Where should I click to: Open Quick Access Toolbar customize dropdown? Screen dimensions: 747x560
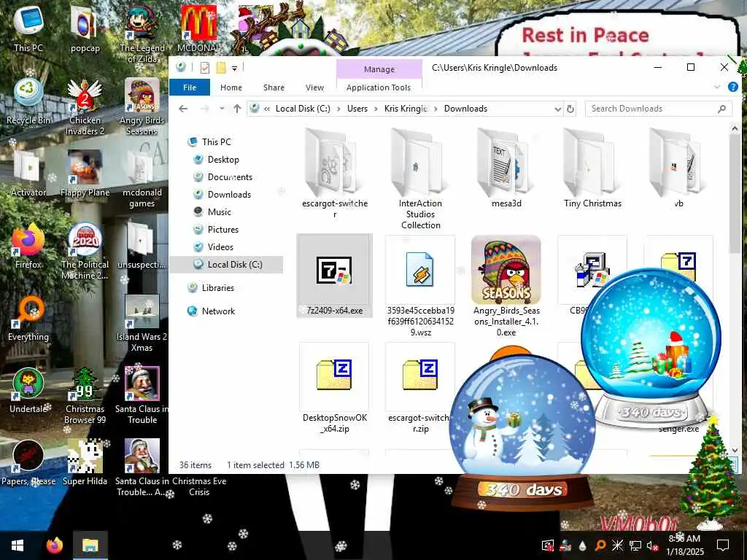[234, 69]
